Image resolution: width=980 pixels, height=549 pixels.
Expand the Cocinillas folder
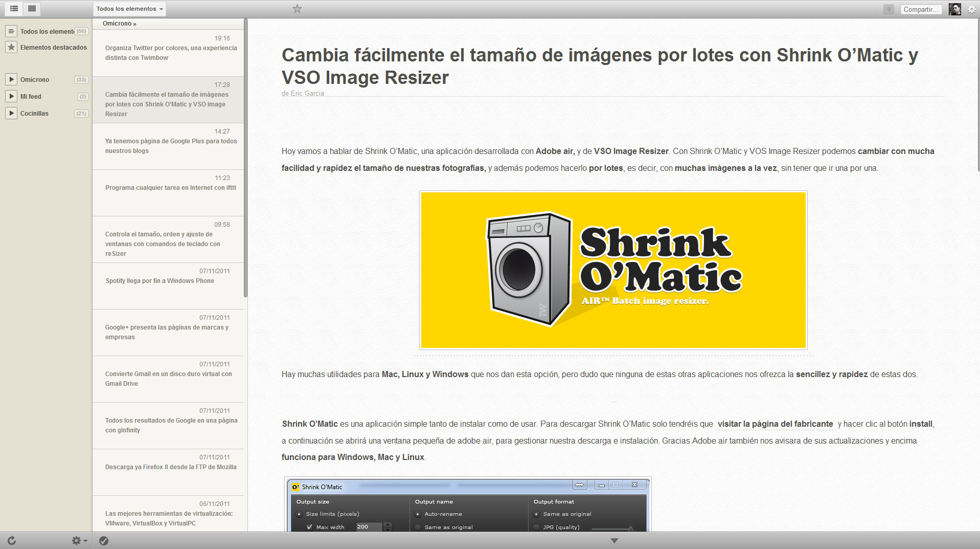coord(11,113)
